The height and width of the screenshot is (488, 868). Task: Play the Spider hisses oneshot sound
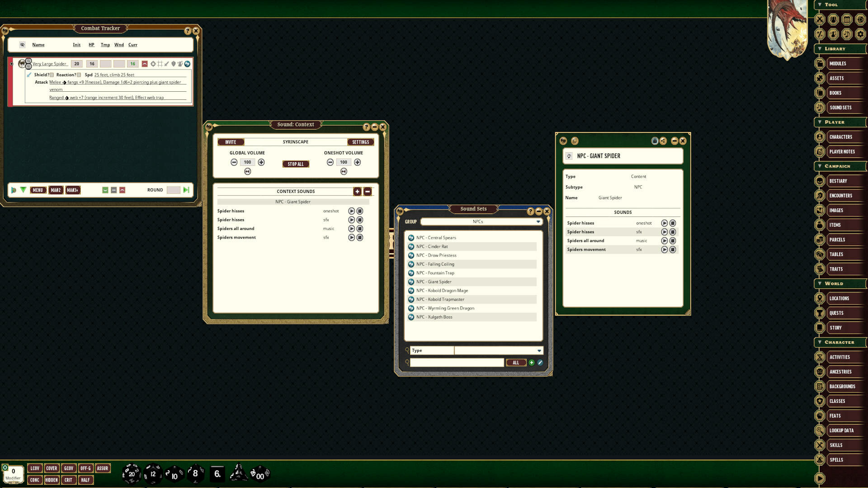click(x=351, y=211)
